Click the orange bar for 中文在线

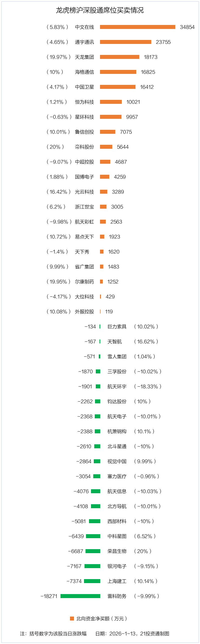(137, 27)
